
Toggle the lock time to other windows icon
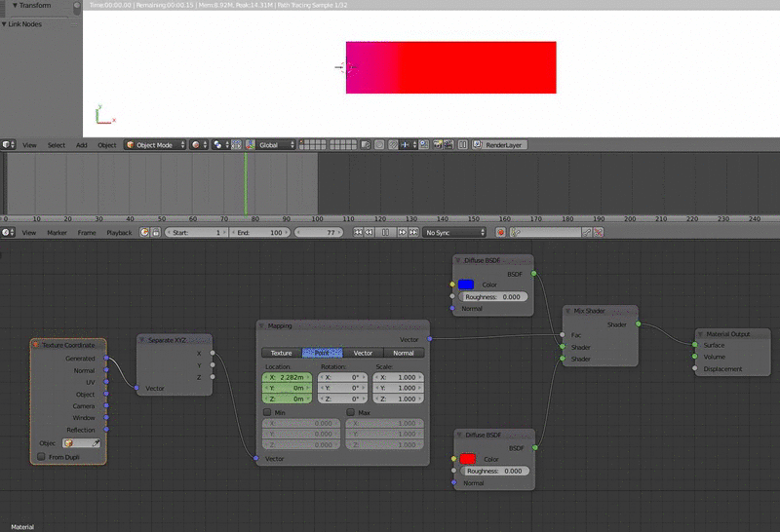[x=156, y=232]
